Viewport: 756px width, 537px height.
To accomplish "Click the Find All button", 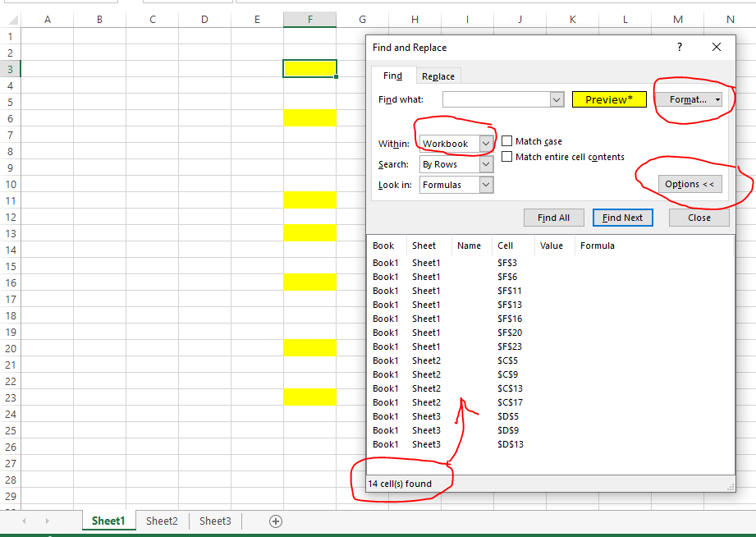I will point(553,218).
